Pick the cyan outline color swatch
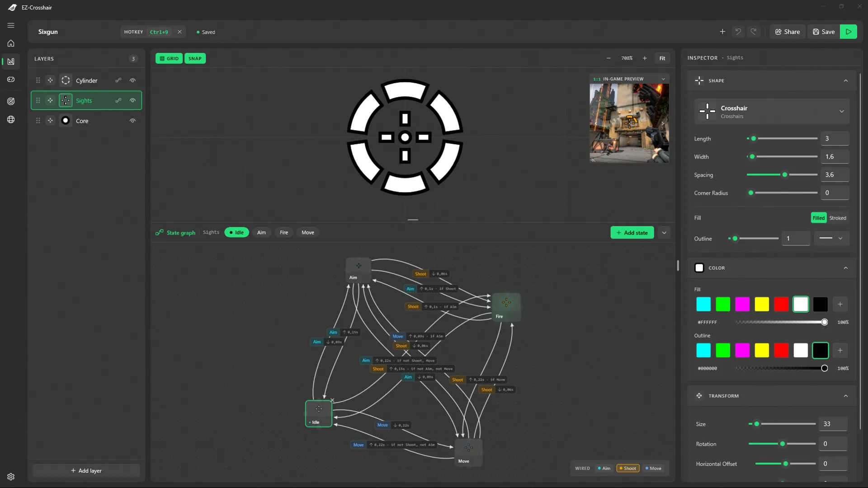Image resolution: width=868 pixels, height=488 pixels. [703, 350]
